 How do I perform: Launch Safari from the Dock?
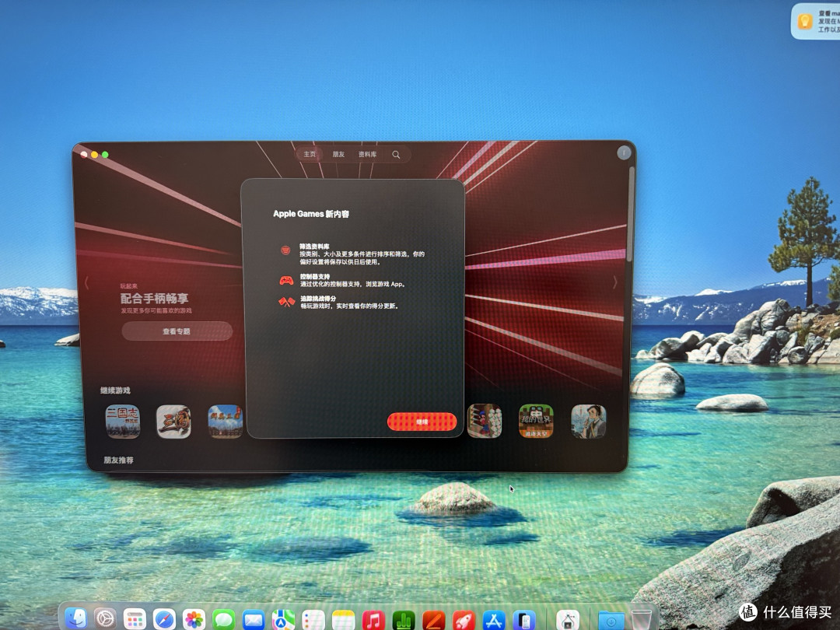(x=164, y=620)
